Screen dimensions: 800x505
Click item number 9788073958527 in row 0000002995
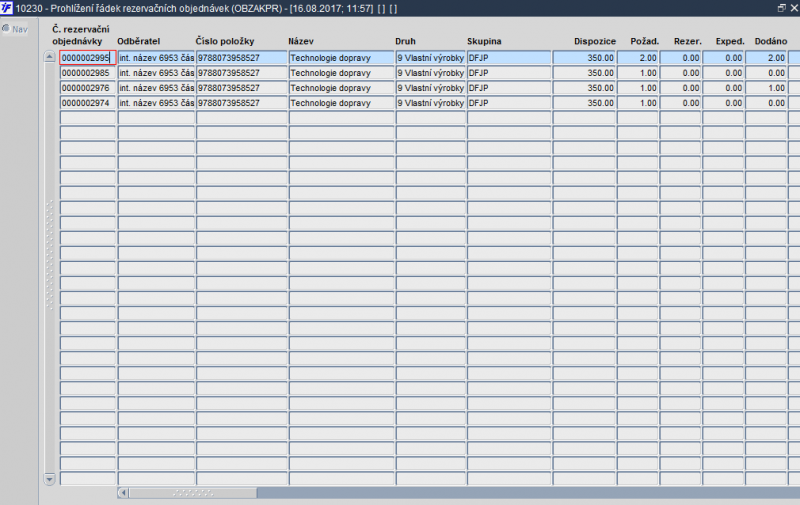[242, 58]
